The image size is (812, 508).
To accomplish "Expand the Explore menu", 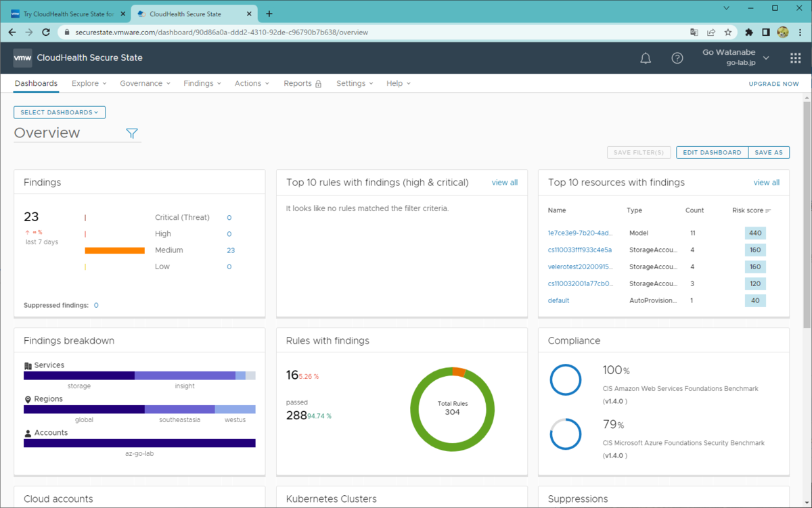I will (x=89, y=83).
